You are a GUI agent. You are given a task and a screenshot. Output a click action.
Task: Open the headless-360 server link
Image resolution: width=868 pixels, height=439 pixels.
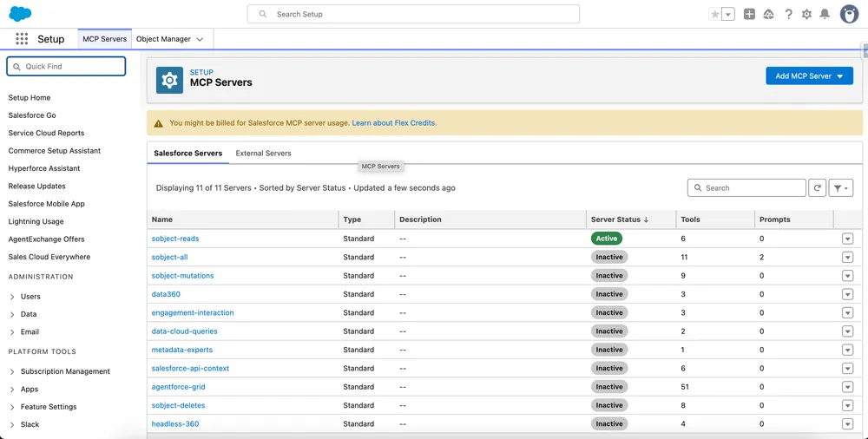pyautogui.click(x=175, y=424)
